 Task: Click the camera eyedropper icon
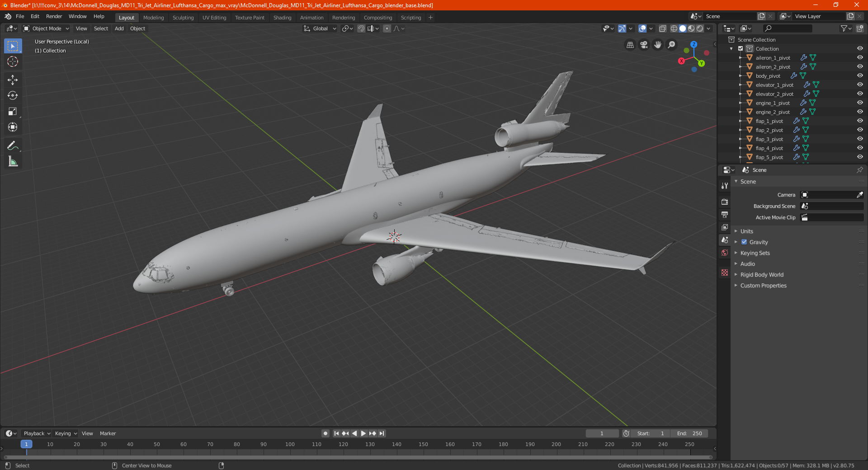859,195
